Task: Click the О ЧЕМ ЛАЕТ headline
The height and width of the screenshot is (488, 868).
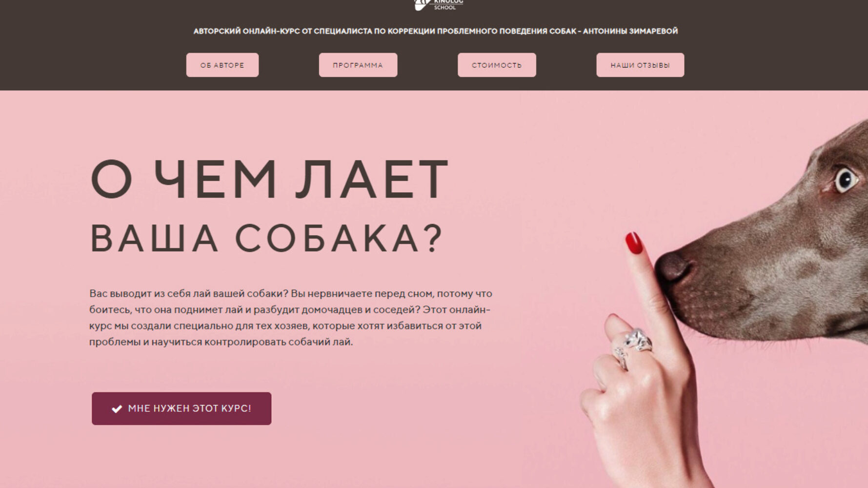Action: point(269,179)
